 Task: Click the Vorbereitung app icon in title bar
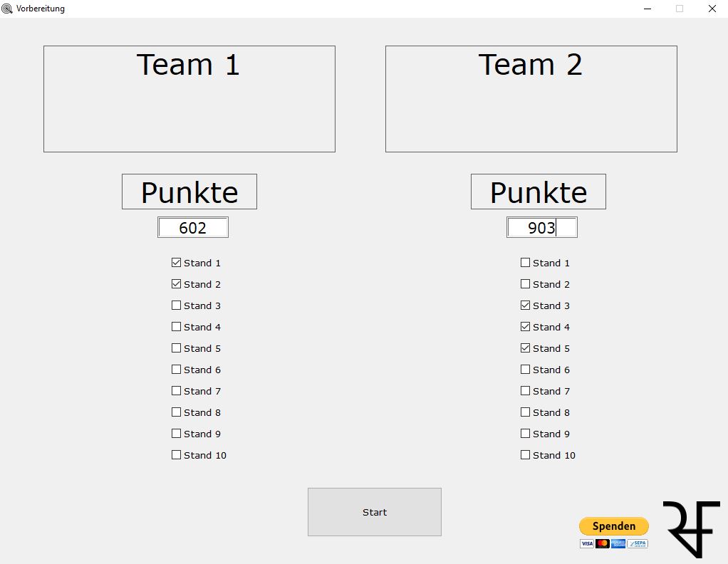point(7,9)
